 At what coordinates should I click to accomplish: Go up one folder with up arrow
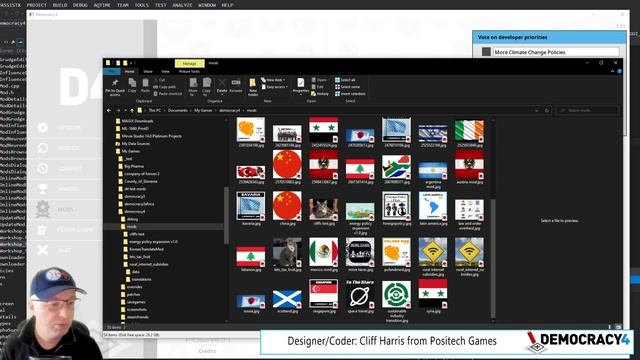click(132, 111)
